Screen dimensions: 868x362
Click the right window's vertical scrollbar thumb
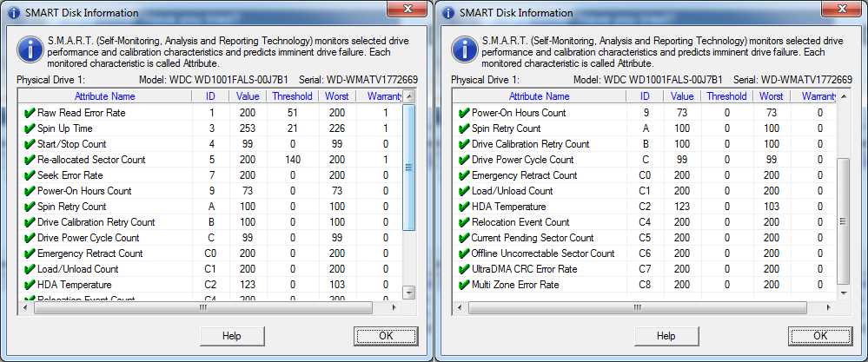(x=844, y=221)
